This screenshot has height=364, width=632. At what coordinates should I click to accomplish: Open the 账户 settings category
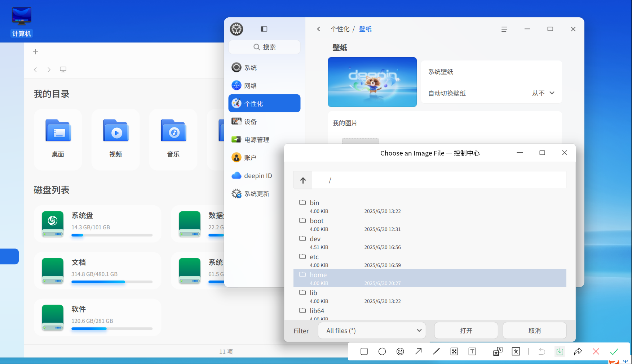pos(264,158)
